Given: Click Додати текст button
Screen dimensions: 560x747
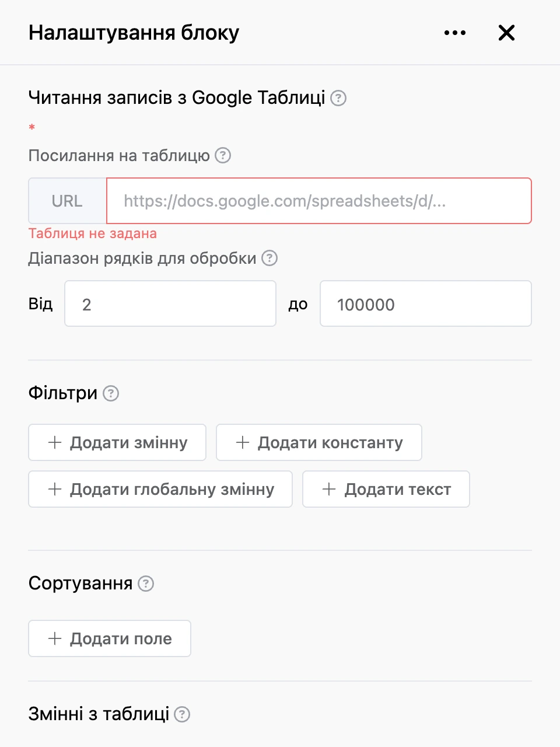Looking at the screenshot, I should point(386,489).
